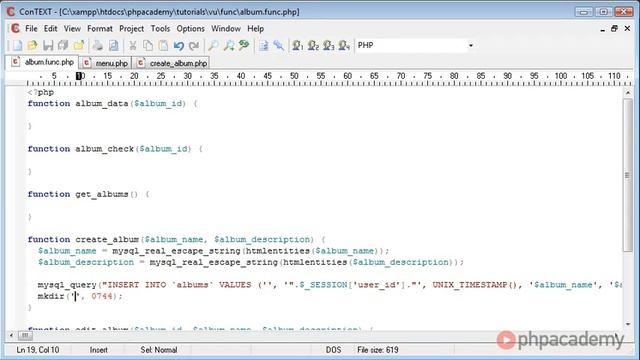The image size is (640, 360).
Task: Click the Replace toolbar icon
Action: coord(244,45)
